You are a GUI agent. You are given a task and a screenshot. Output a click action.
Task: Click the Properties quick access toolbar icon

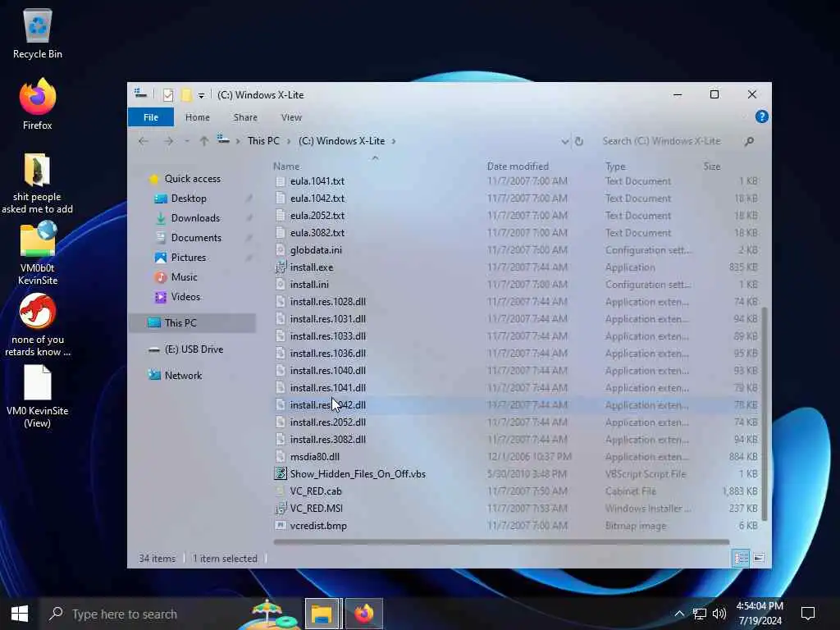(168, 95)
